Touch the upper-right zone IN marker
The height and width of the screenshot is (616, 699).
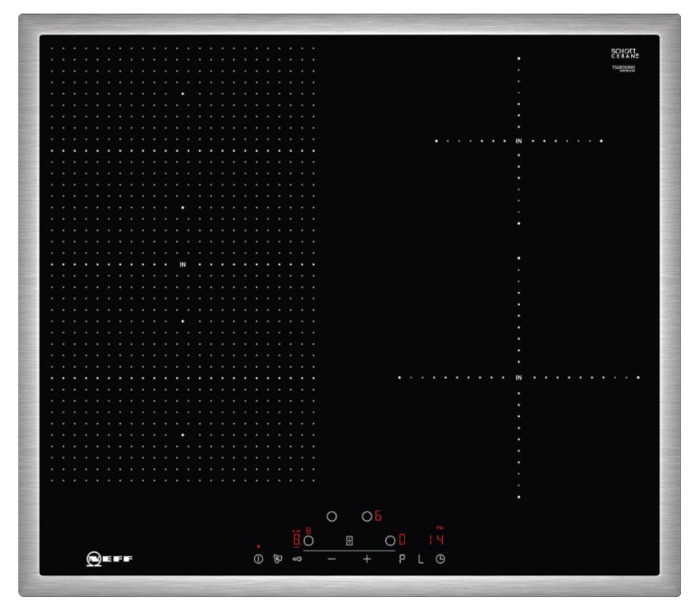coord(519,141)
